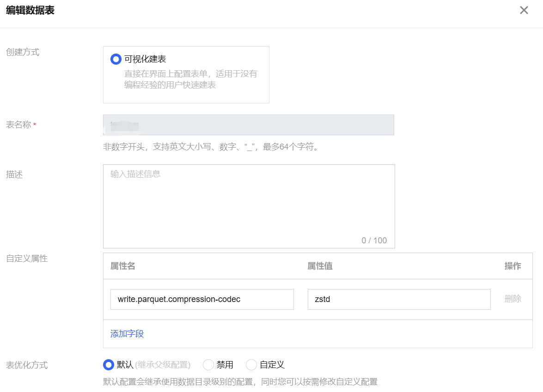This screenshot has width=543, height=392.
Task: Click the 可视化建表 card description text
Action: pyautogui.click(x=190, y=79)
